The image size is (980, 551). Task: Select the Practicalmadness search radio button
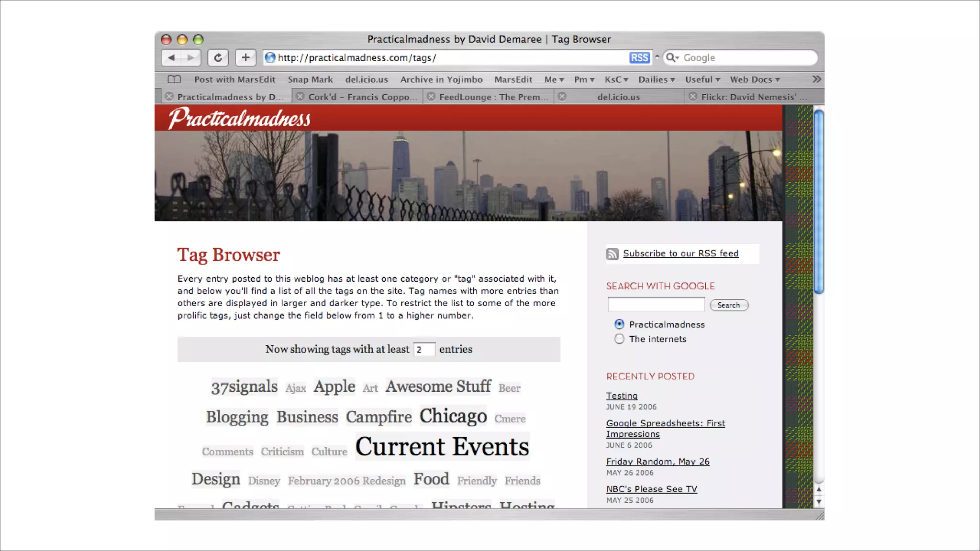(619, 324)
